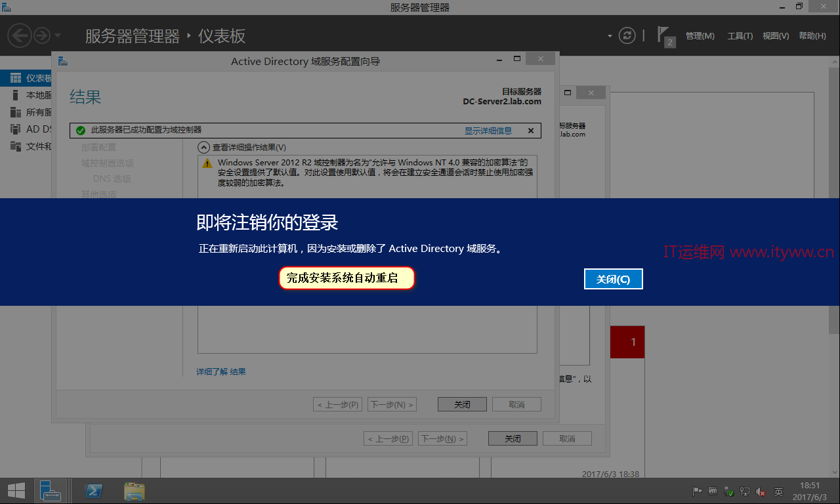Screen dimensions: 840x504
Task: Click 上一步(P) in AD DS configuration wizard
Action: 337,404
